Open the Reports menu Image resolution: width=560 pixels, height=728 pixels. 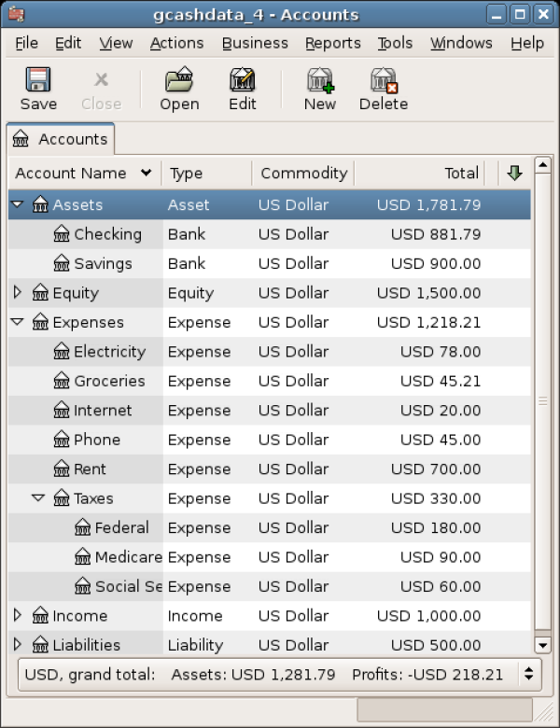[x=332, y=43]
